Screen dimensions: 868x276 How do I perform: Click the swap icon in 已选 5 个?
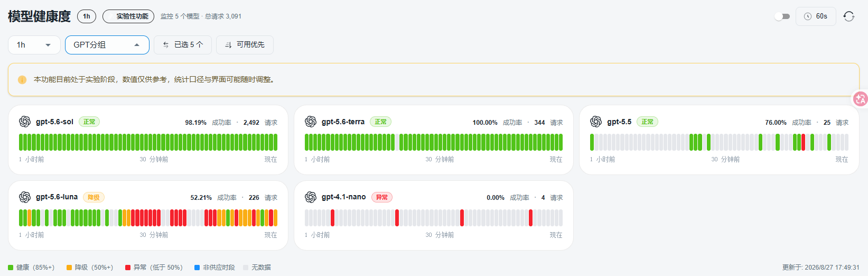(x=166, y=45)
